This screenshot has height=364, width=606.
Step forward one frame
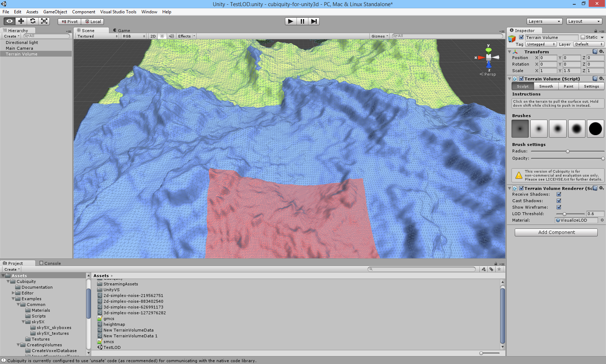[x=314, y=21]
